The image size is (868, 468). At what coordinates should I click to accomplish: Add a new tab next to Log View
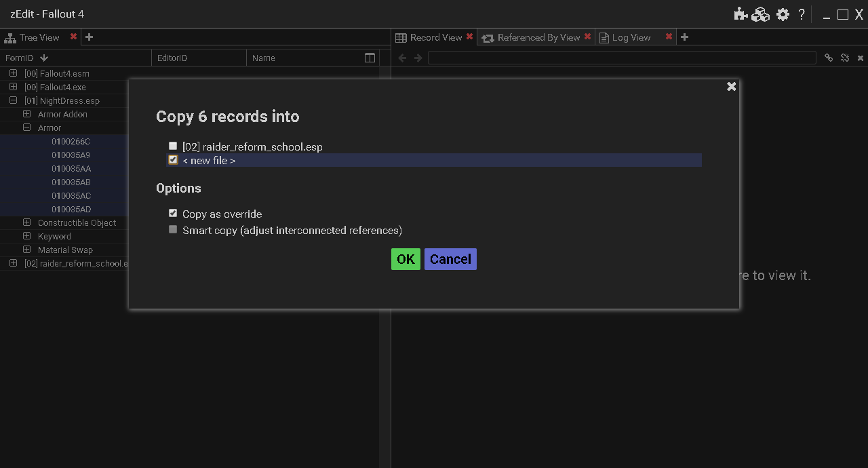coord(684,37)
